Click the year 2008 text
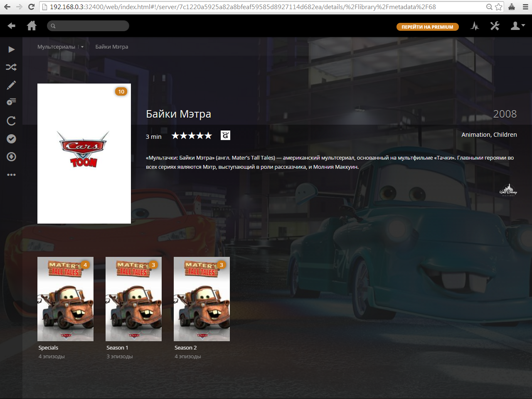 (x=505, y=114)
